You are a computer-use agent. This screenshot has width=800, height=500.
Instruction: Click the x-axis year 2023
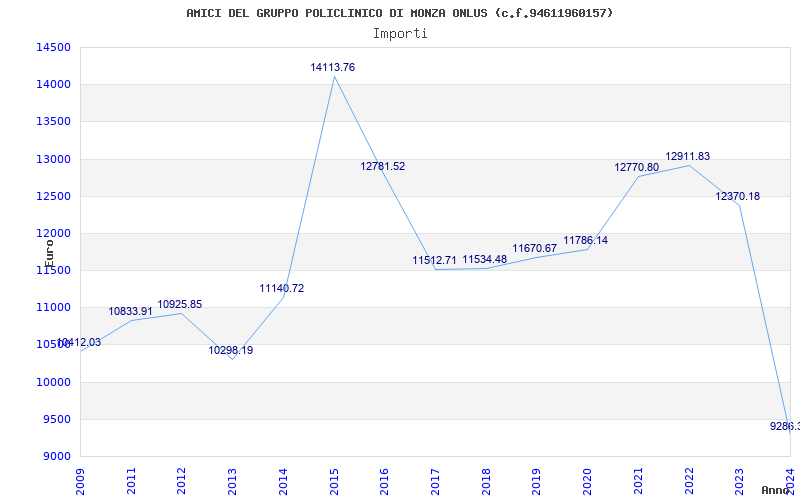pos(740,482)
